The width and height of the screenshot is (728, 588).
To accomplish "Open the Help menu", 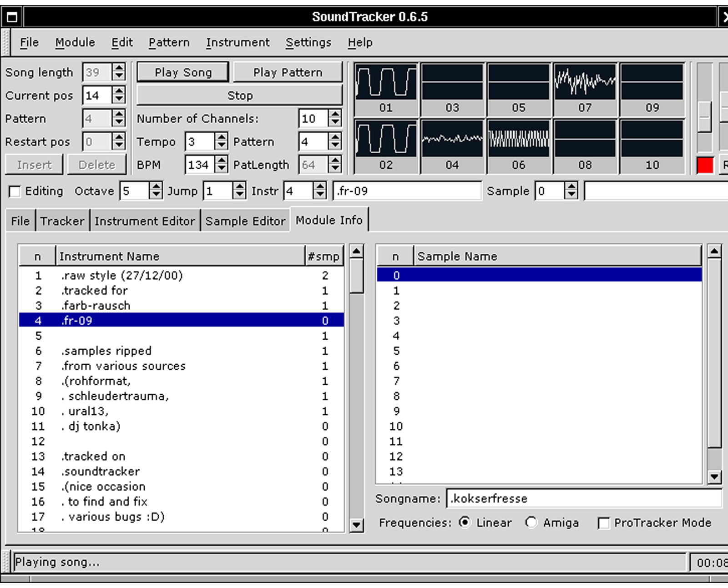I will pyautogui.click(x=360, y=42).
